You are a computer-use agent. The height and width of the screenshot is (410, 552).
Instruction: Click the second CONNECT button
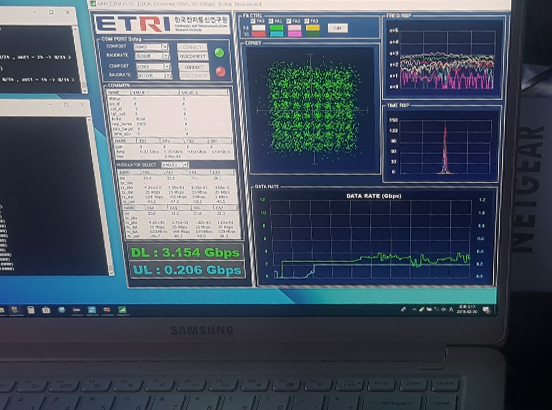pos(194,67)
